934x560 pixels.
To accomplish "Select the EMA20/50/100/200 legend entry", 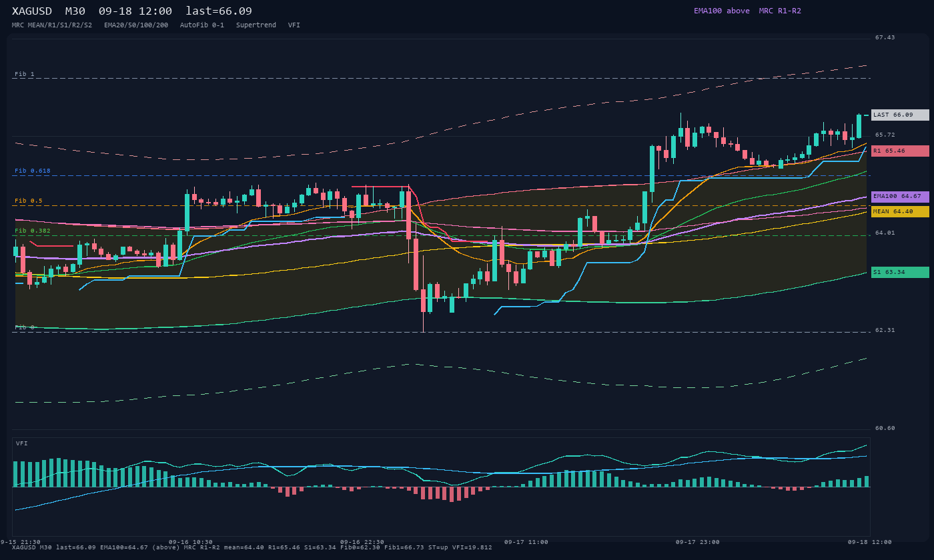I will pos(136,25).
